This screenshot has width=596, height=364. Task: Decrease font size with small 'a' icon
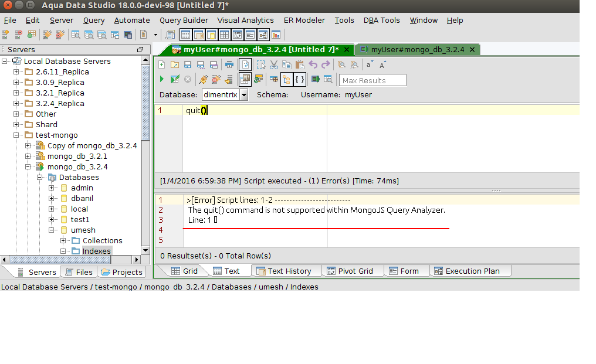click(370, 64)
